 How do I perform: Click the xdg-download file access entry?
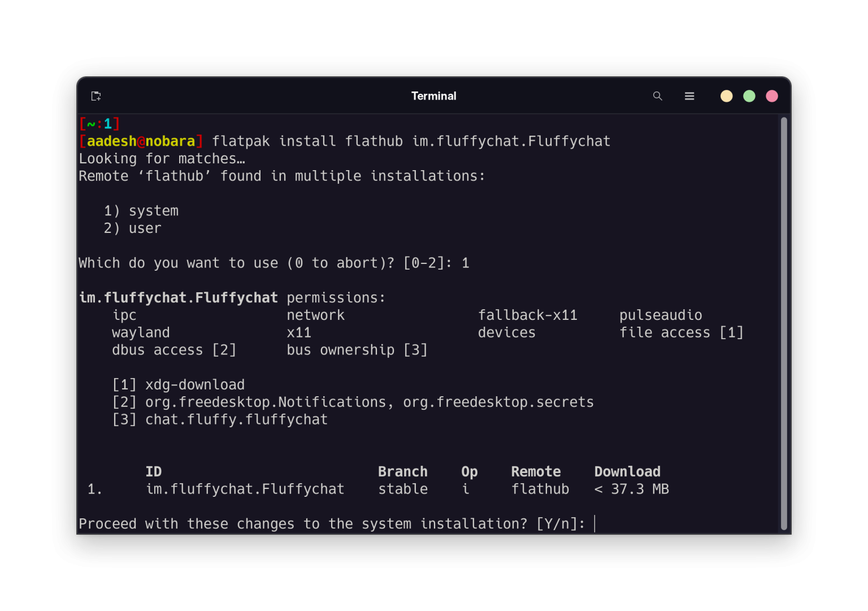pos(194,384)
